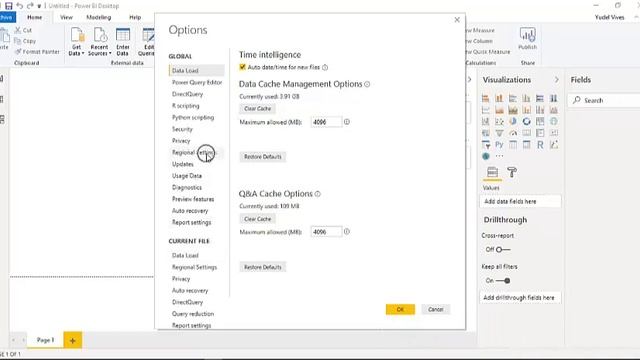640x360 pixels.
Task: Click info icon beside Q&A Cache Options
Action: (318, 194)
